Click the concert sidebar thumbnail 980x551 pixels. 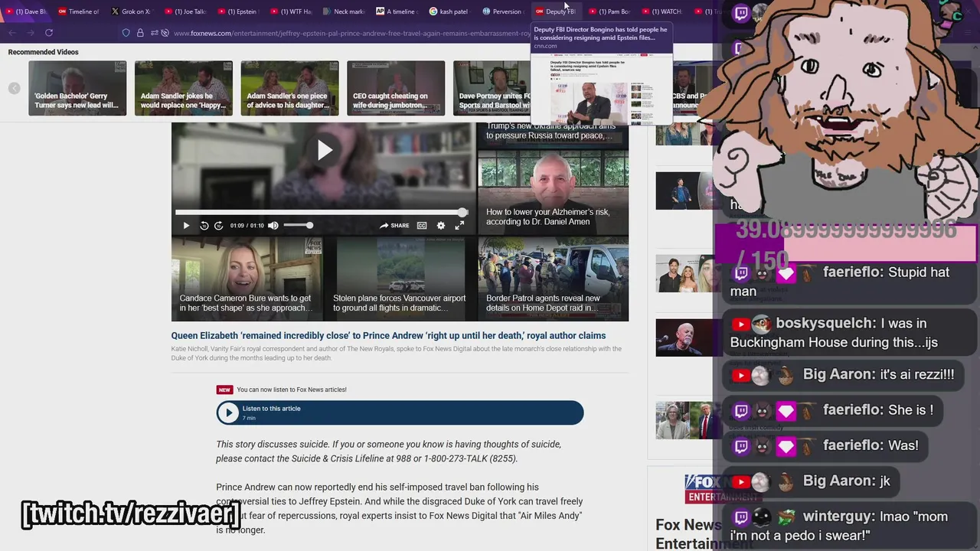pyautogui.click(x=683, y=191)
